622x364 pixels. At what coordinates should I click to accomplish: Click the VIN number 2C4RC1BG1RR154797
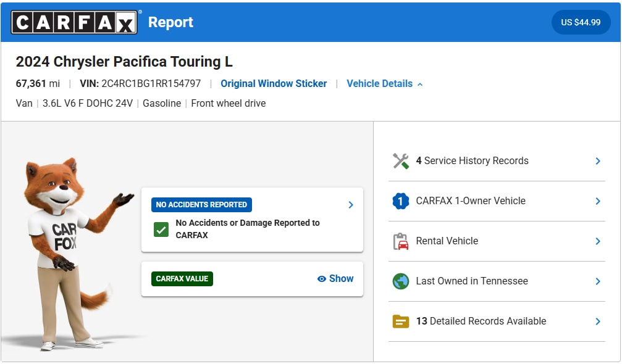(x=151, y=83)
